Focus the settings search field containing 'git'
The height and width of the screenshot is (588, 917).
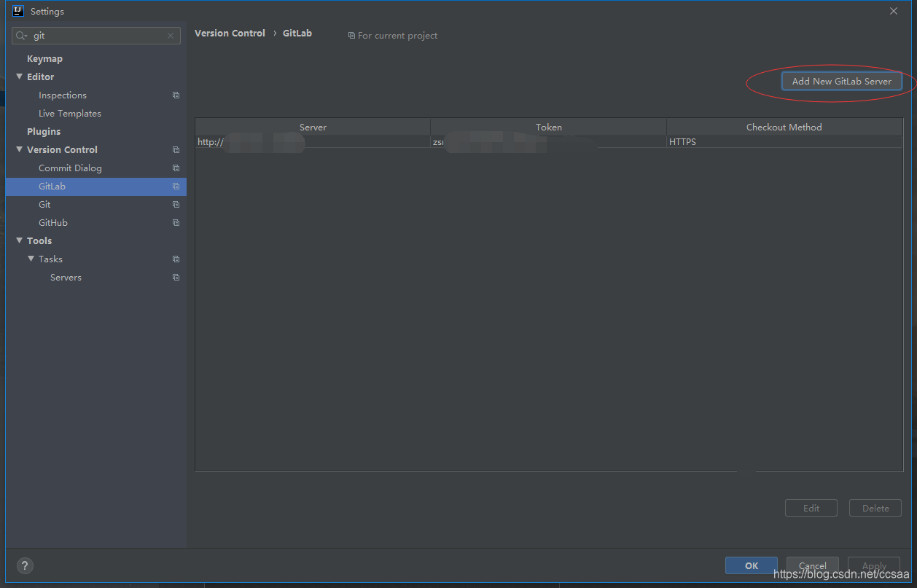tap(96, 35)
